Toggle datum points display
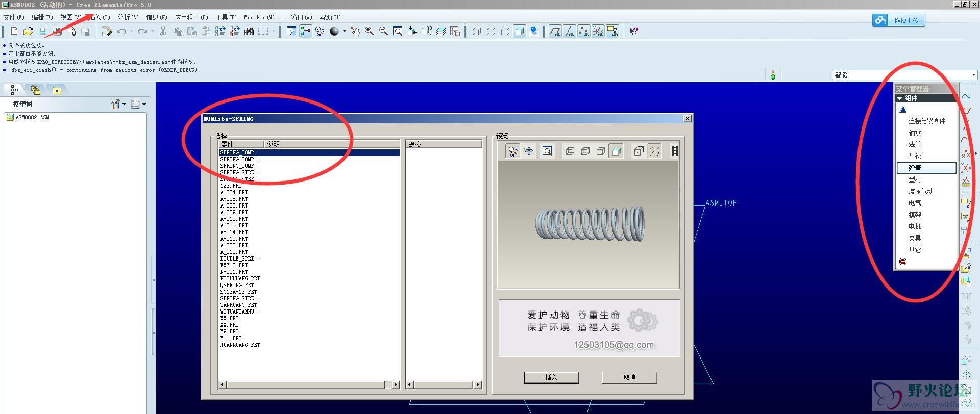 click(x=584, y=32)
